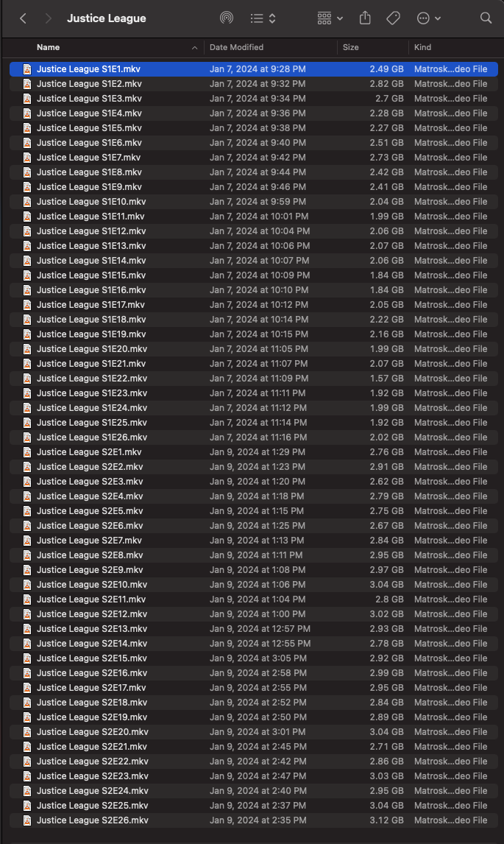Click the 3.12 GB size of S2E26

pos(387,820)
